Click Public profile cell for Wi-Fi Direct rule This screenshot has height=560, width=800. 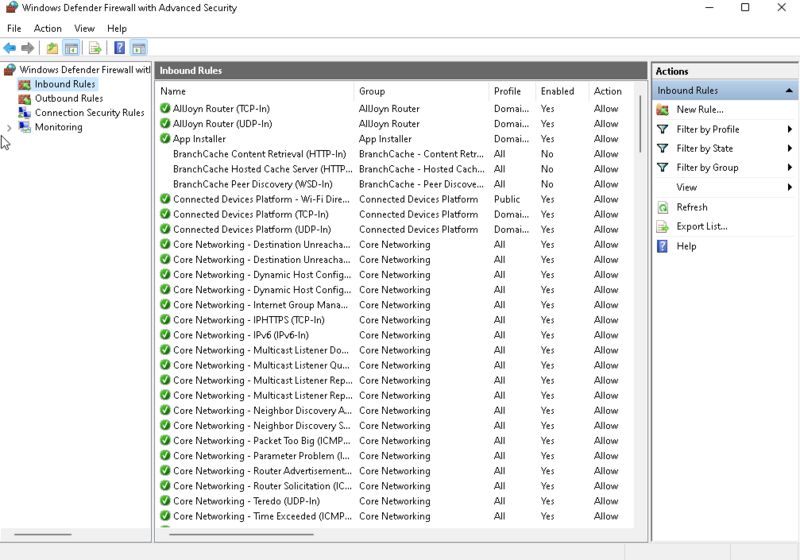pyautogui.click(x=507, y=199)
